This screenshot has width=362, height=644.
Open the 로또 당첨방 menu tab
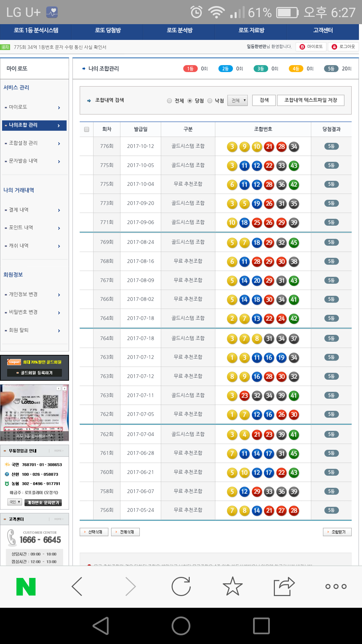click(x=108, y=31)
